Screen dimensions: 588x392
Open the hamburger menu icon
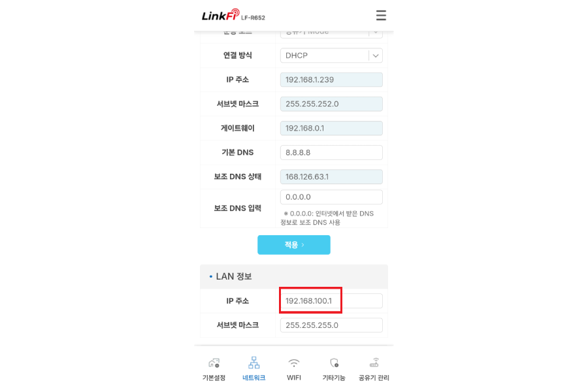(x=381, y=16)
